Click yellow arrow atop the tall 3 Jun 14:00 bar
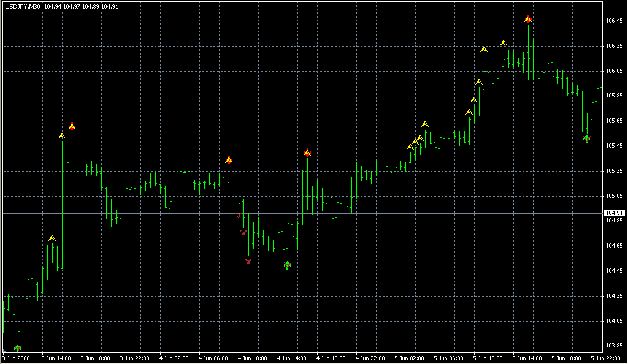The width and height of the screenshot is (628, 364). click(x=62, y=136)
